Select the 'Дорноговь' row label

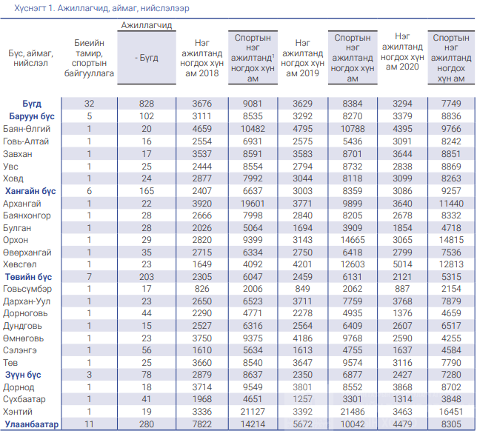(x=25, y=313)
